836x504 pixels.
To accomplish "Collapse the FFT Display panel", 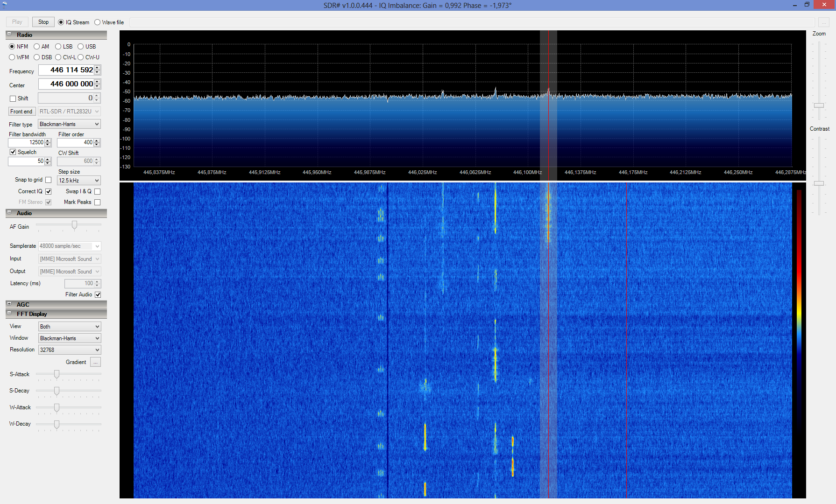I will 9,314.
